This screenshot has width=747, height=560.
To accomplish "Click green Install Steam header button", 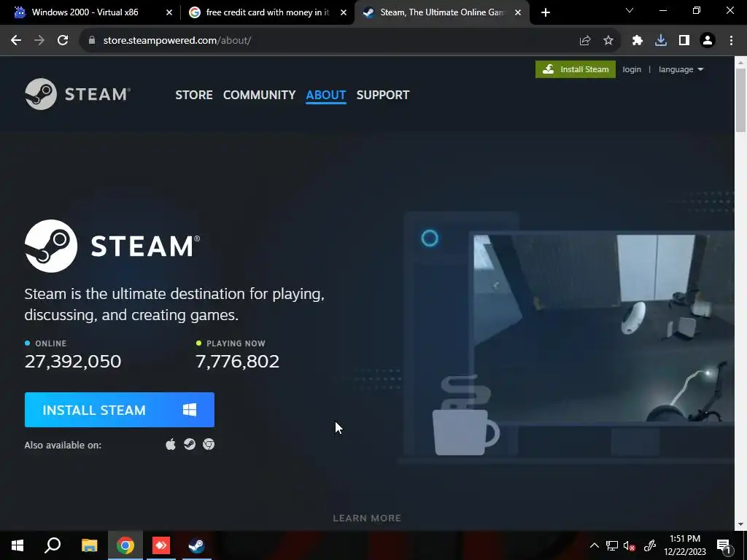I will point(576,69).
